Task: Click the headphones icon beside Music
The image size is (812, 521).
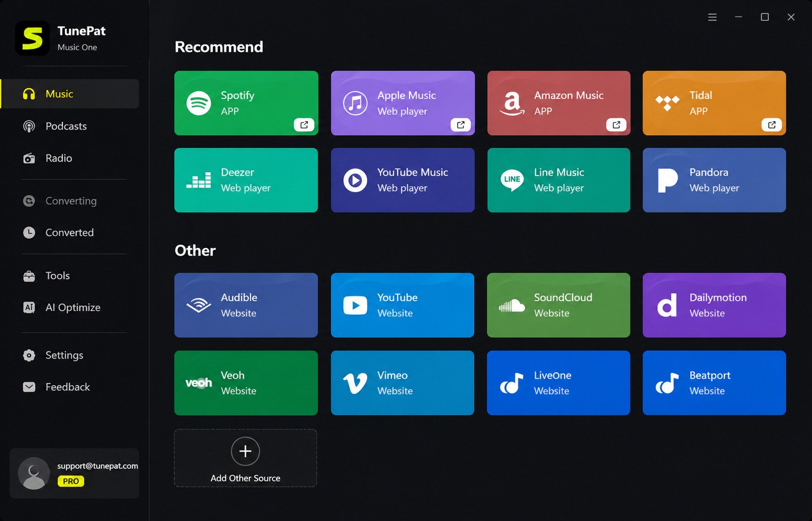Action: [29, 94]
